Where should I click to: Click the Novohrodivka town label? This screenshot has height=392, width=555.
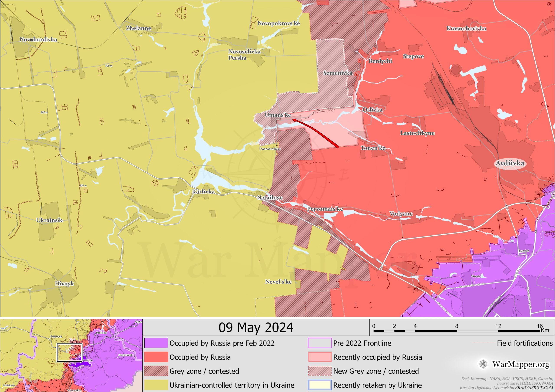pos(38,39)
